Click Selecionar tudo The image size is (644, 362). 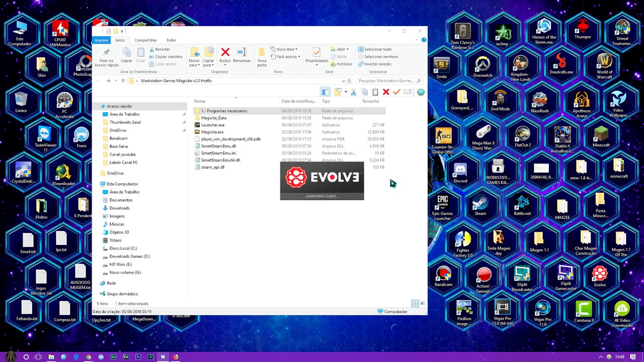pyautogui.click(x=375, y=49)
